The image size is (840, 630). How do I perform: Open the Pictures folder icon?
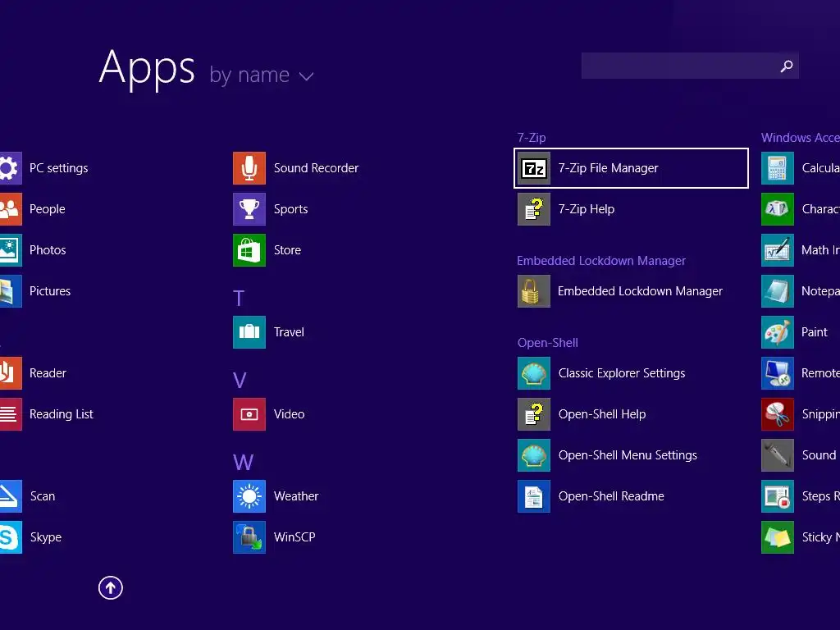(10, 291)
